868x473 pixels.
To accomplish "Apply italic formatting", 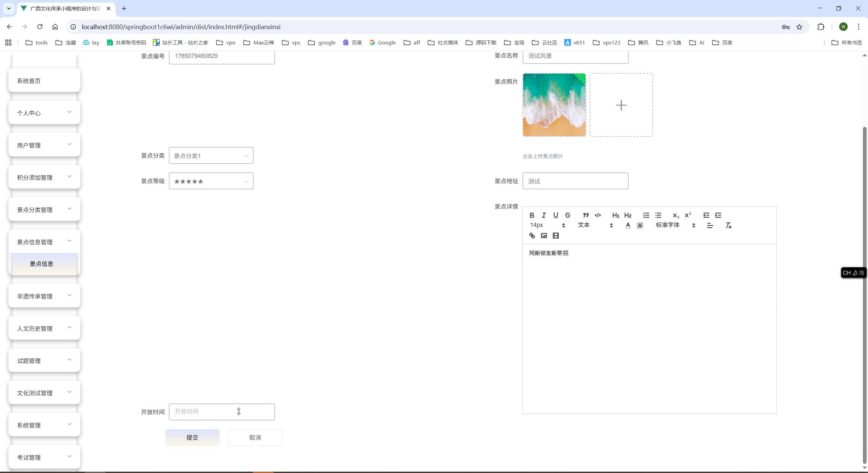I will (x=543, y=215).
